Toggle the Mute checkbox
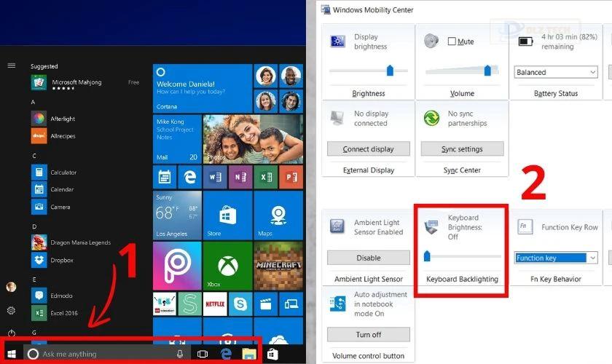 [x=452, y=41]
